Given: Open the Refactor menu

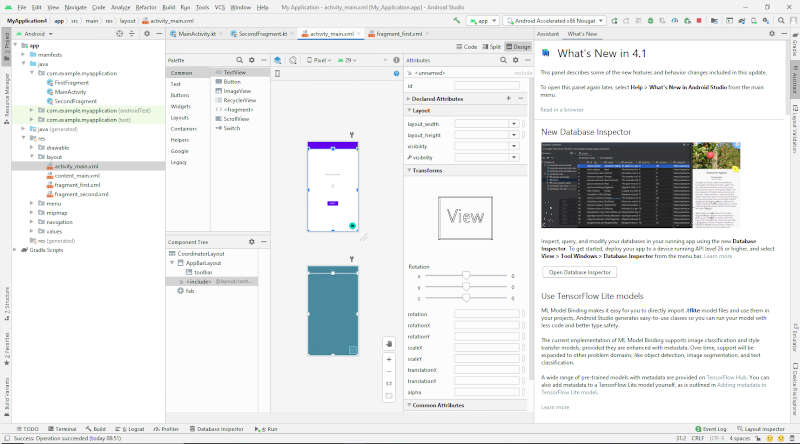Looking at the screenshot, I should point(145,7).
